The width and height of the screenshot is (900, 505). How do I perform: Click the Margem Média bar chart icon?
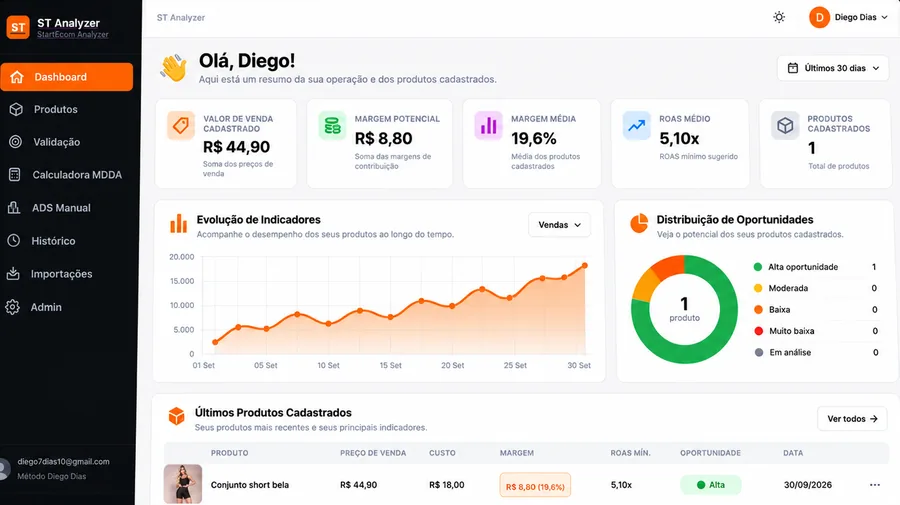tap(488, 126)
